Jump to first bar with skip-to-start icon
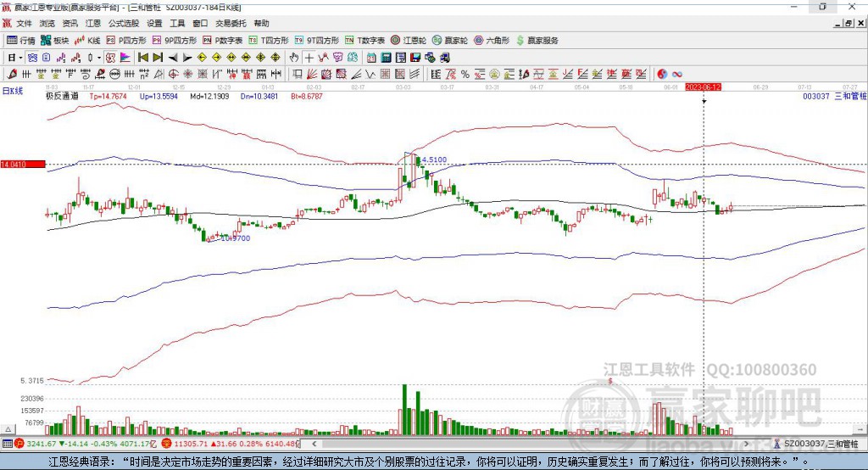The height and width of the screenshot is (470, 868). pos(142,58)
